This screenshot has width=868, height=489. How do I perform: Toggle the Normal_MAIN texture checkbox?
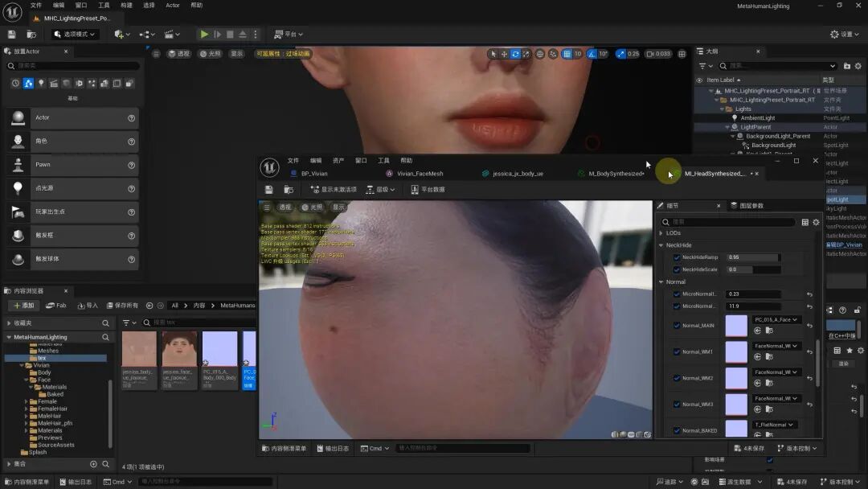click(x=676, y=326)
